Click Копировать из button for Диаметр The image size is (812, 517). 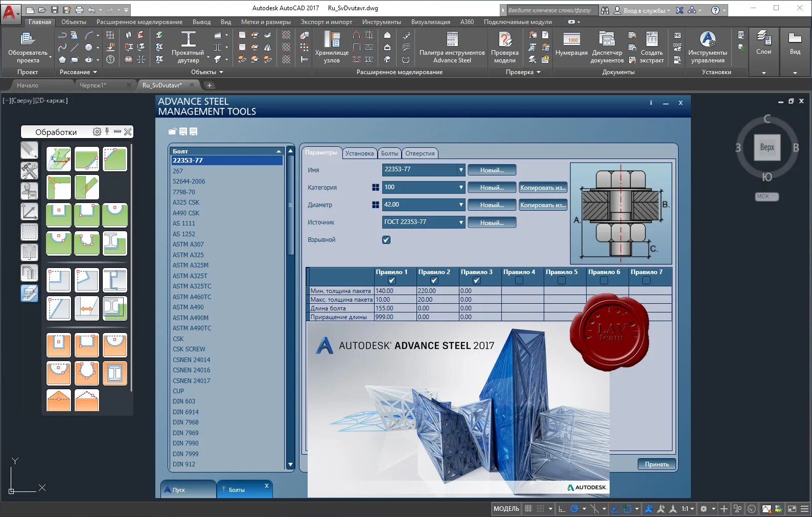543,205
